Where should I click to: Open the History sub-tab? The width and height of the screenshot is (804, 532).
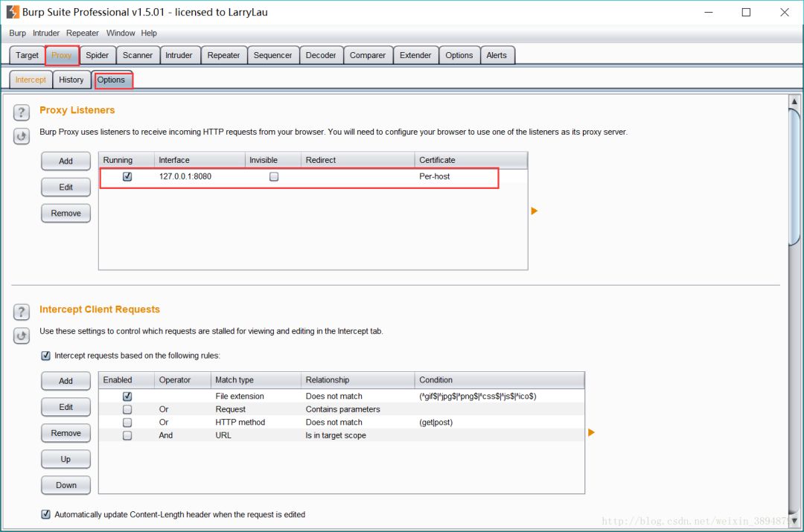coord(71,80)
